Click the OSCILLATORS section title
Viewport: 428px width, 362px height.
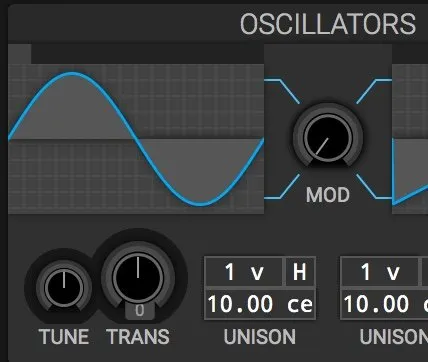click(x=328, y=24)
